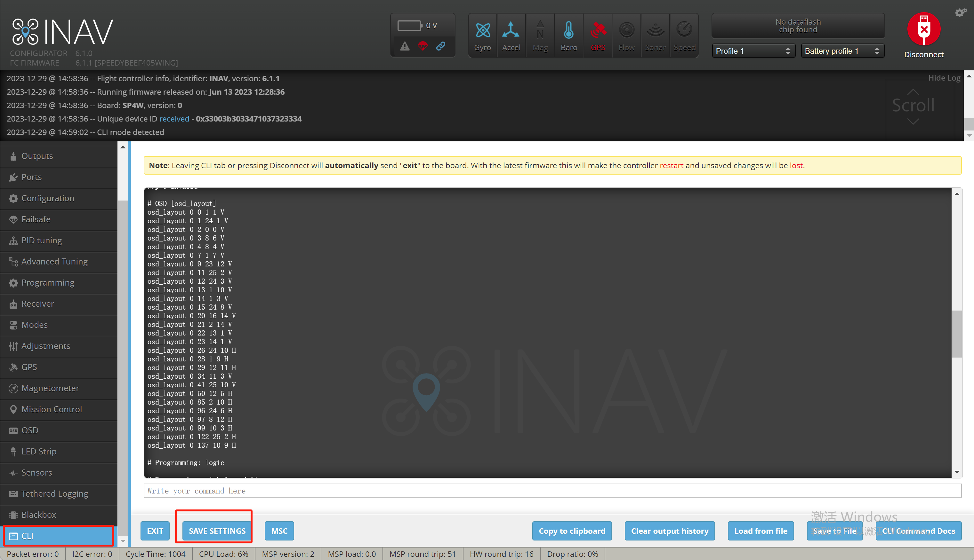Click the blue link status icon
This screenshot has width=974, height=560.
point(441,46)
